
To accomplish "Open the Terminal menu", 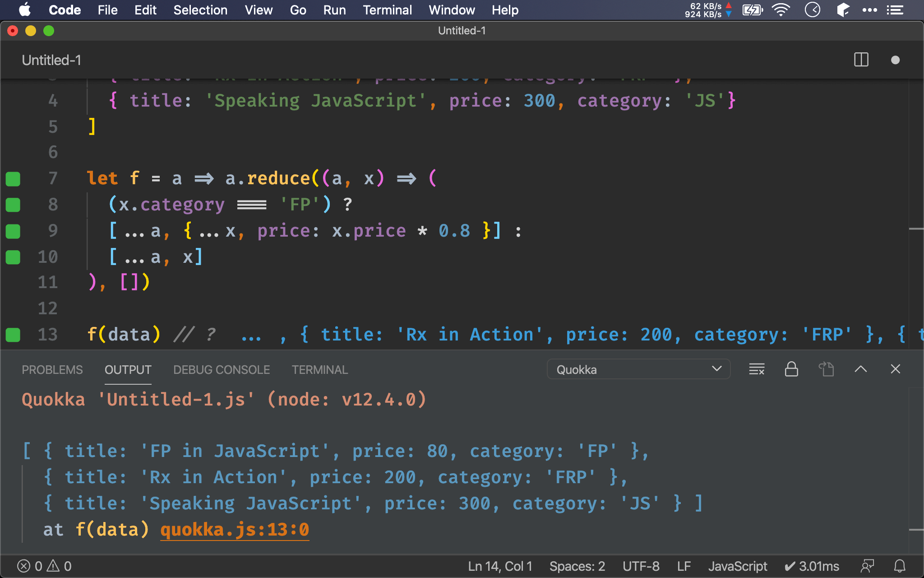I will (x=387, y=9).
